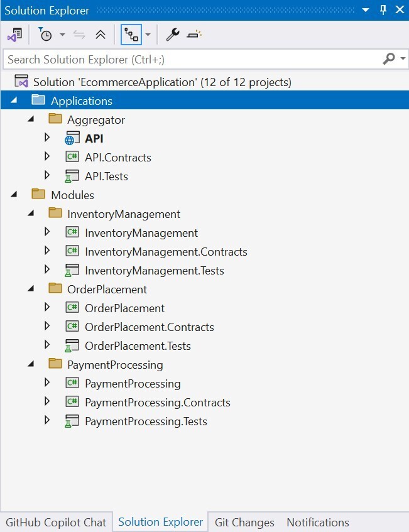Switch between solution and folder views icon
This screenshot has height=532, width=409.
tap(14, 35)
